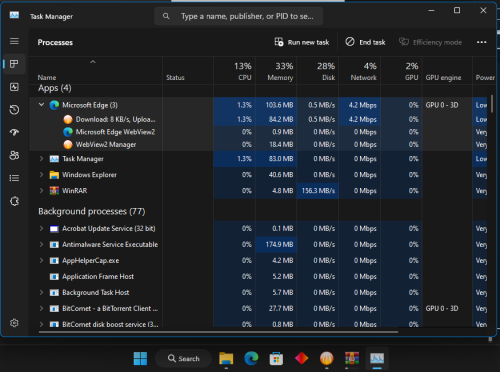
Task: Click the End task button
Action: [365, 42]
